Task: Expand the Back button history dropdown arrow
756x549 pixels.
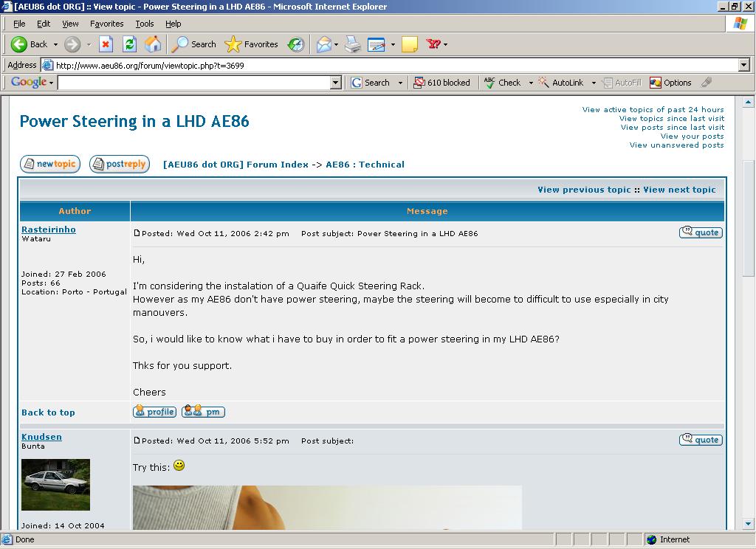Action: click(x=55, y=45)
